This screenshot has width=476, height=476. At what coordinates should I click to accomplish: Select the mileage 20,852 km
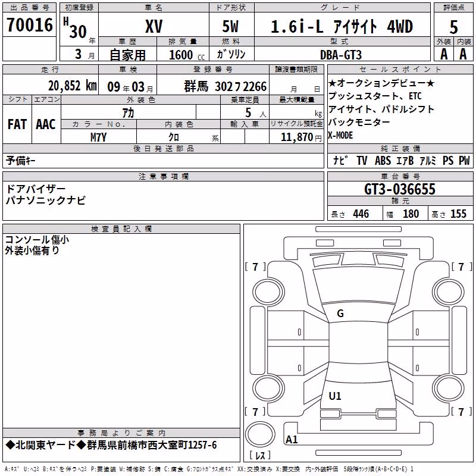coord(73,86)
